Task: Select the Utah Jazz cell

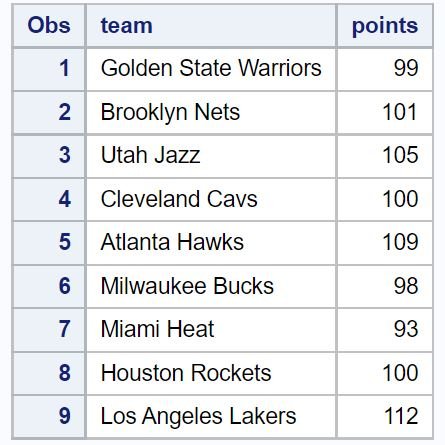Action: click(211, 156)
